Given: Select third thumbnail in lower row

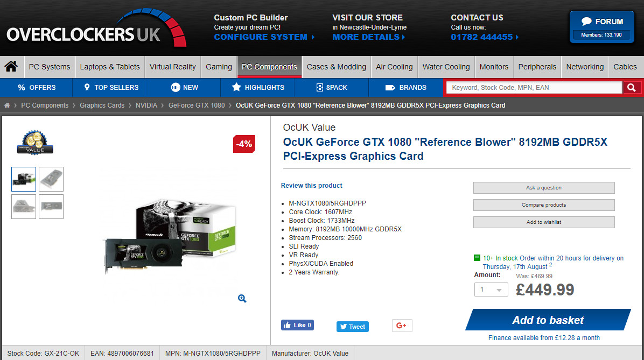Looking at the screenshot, I should [24, 207].
